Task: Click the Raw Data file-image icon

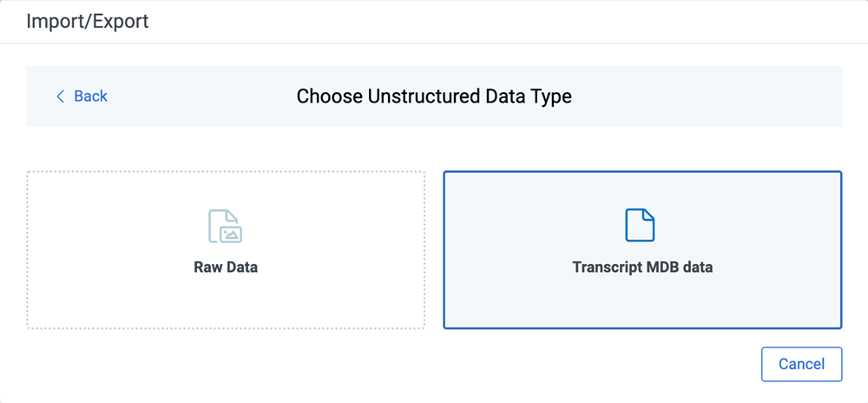Action: coord(226,226)
